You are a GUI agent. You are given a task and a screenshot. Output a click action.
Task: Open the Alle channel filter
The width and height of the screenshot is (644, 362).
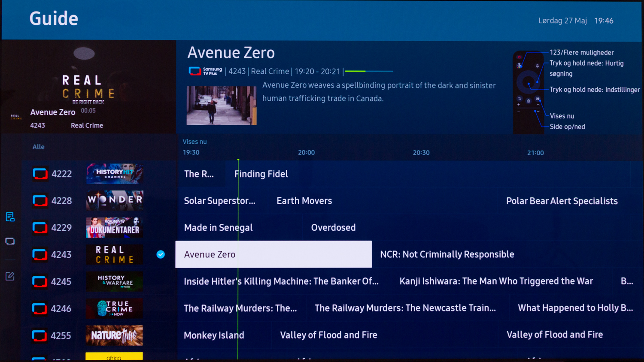39,147
